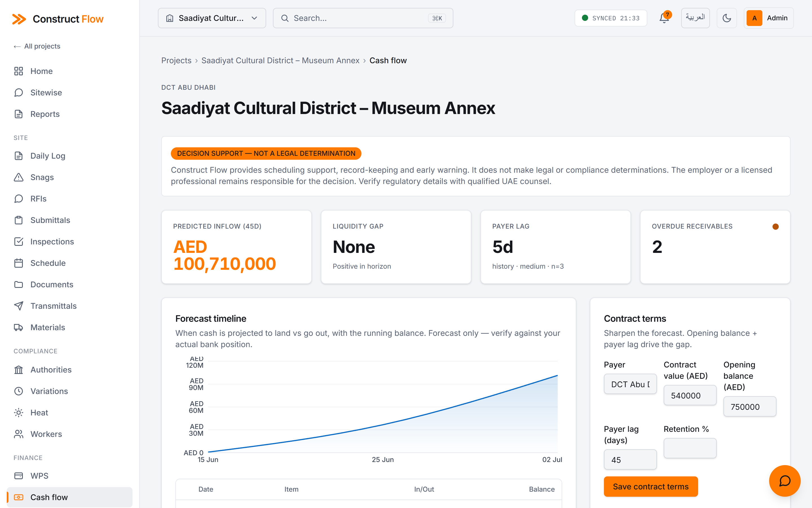The width and height of the screenshot is (812, 508).
Task: Switch language to Arabic
Action: 695,18
